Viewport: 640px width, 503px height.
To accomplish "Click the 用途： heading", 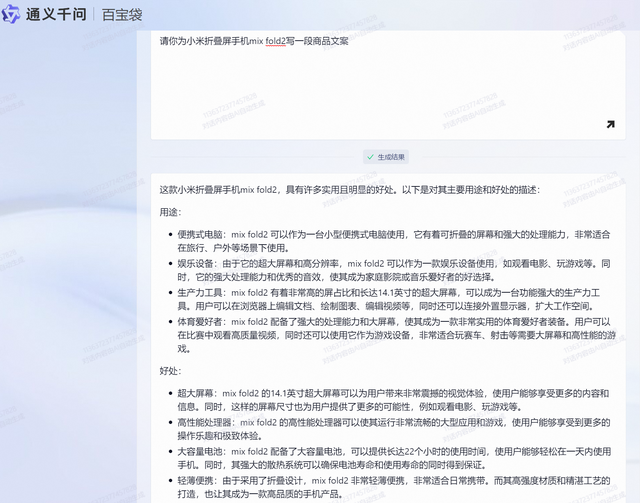I will pos(170,212).
